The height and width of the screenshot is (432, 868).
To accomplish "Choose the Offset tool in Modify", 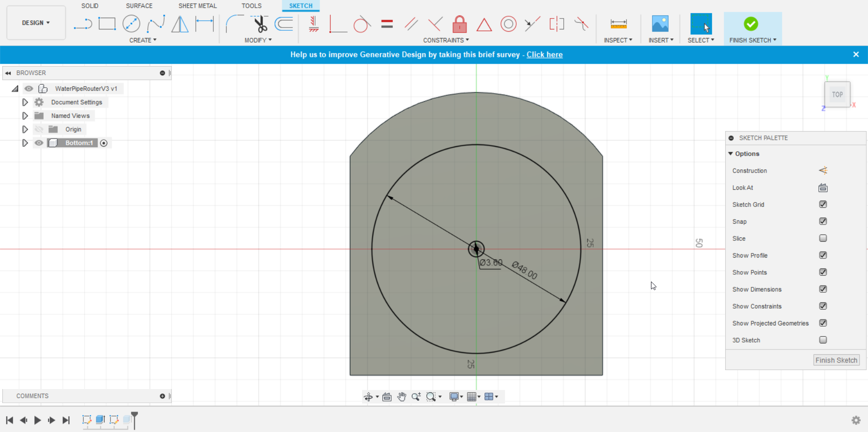I will coord(284,24).
